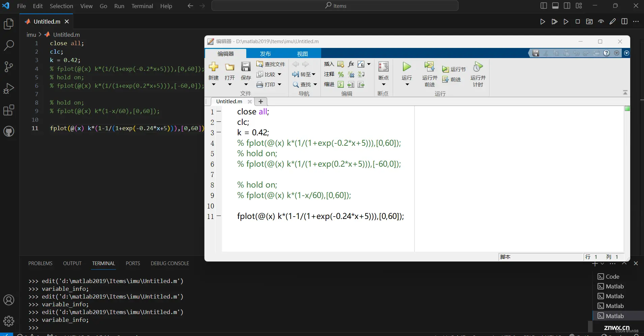Click the Breakpoints (断点) icon in MATLAB
The image size is (644, 336).
(384, 66)
